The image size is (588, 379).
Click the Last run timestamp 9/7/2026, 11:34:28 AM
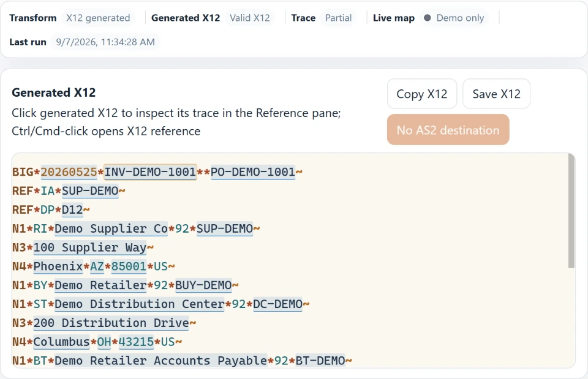[x=105, y=42]
